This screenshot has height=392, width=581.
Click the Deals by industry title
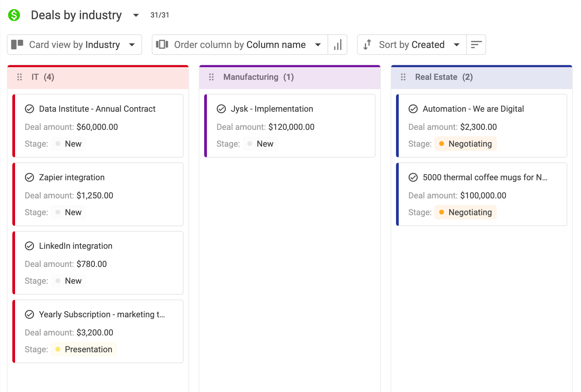tap(76, 15)
